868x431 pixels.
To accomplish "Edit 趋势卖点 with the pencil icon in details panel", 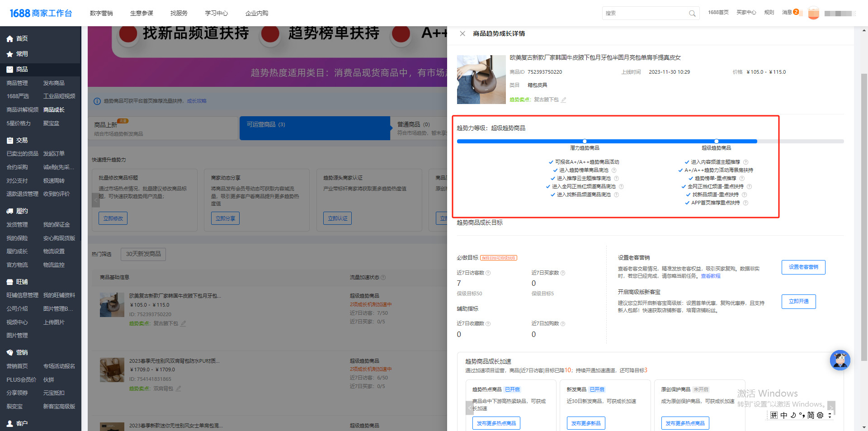I will pos(564,100).
